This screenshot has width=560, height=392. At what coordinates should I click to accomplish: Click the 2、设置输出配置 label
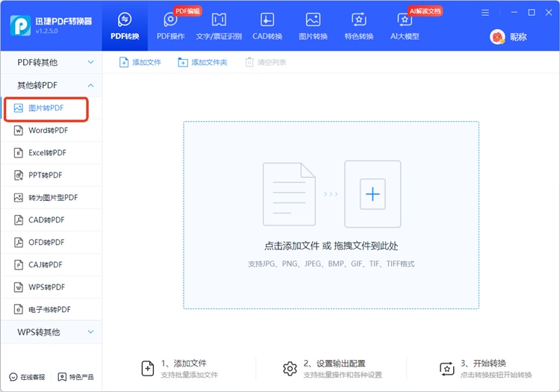click(335, 364)
